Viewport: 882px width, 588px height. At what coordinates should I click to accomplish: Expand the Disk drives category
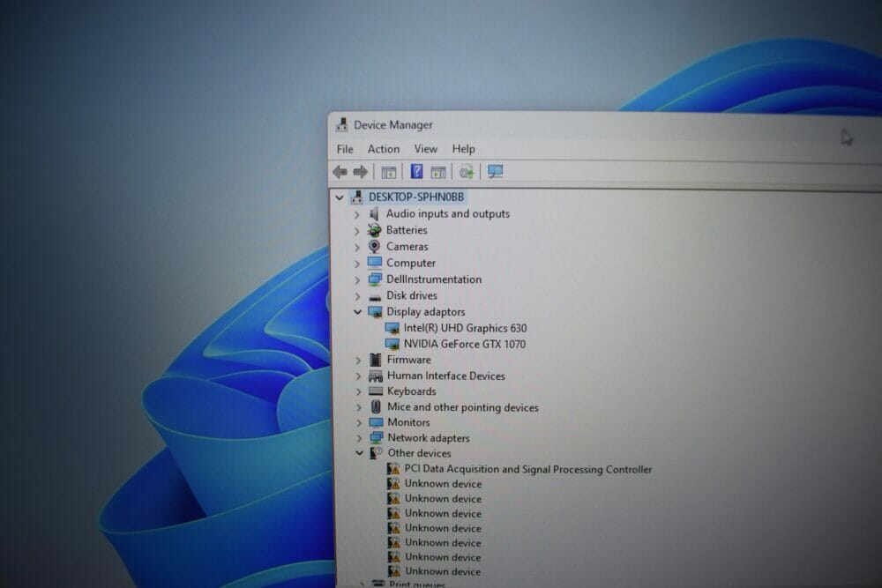pyautogui.click(x=357, y=295)
